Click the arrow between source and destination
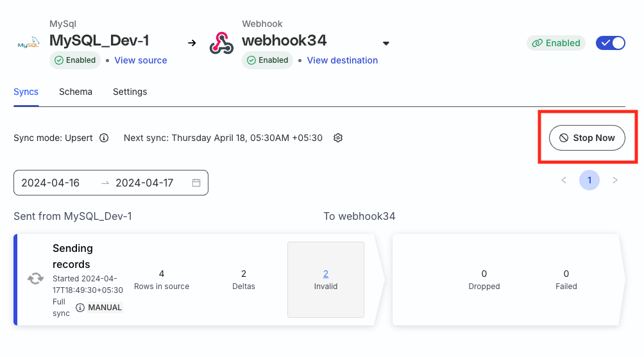644x357 pixels. tap(192, 43)
